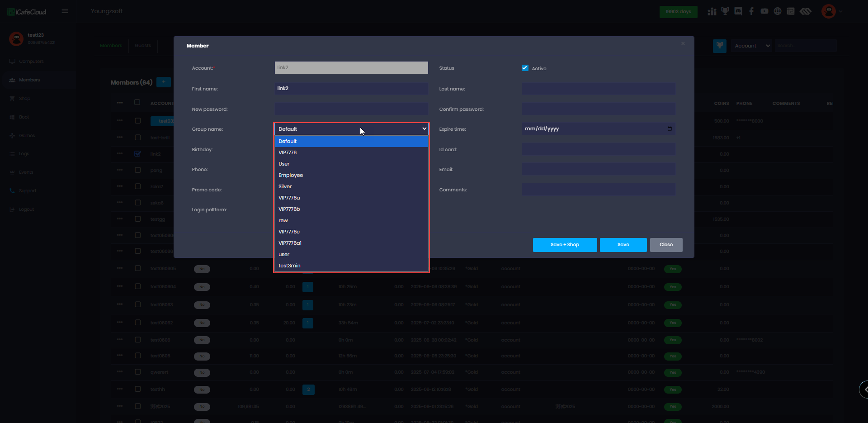Screen dimensions: 868x423
Task: Open the Account filter dropdown
Action: coord(752,46)
